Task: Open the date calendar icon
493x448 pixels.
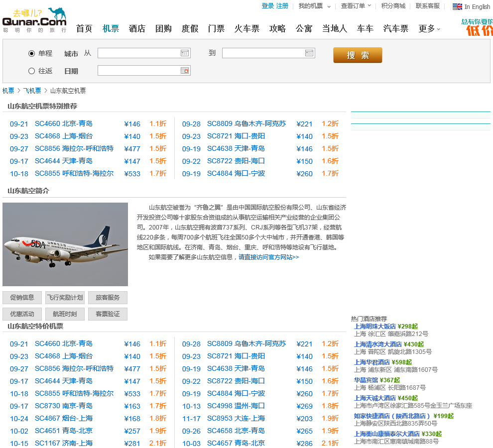Action: tap(185, 71)
